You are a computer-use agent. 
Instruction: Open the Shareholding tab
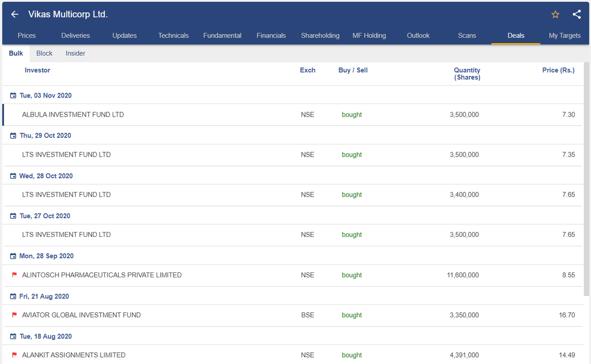click(x=320, y=35)
